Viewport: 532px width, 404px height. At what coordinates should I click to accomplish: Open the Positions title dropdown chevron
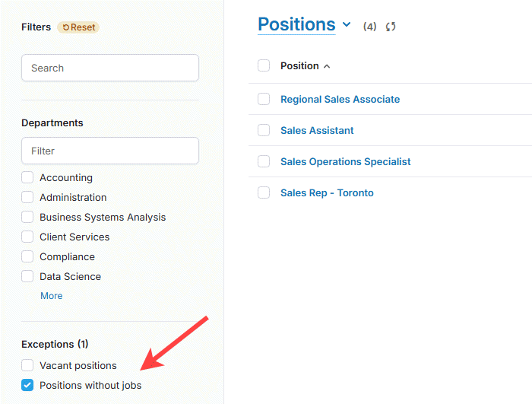point(347,24)
